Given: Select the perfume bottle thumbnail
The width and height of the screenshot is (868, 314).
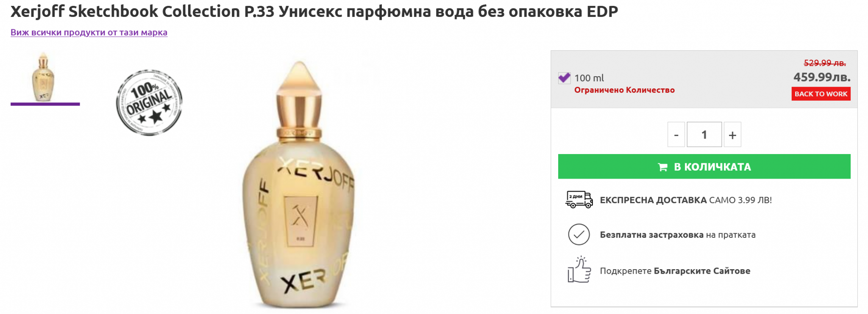Looking at the screenshot, I should 43,77.
